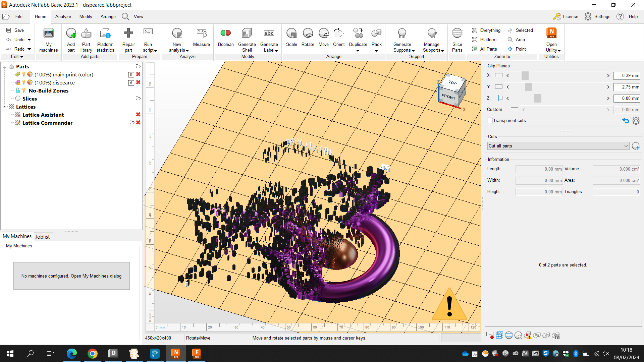The width and height of the screenshot is (644, 362).
Task: Remove Lattice Assistant with red X
Action: coord(138,115)
